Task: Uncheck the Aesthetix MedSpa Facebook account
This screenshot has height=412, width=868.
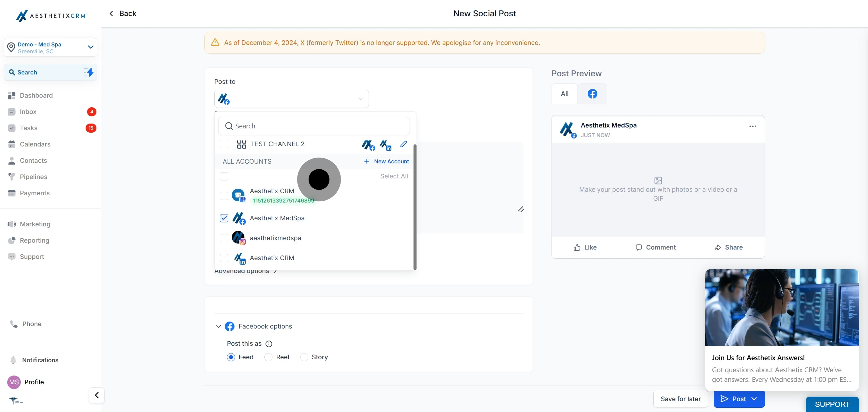Action: 224,218
